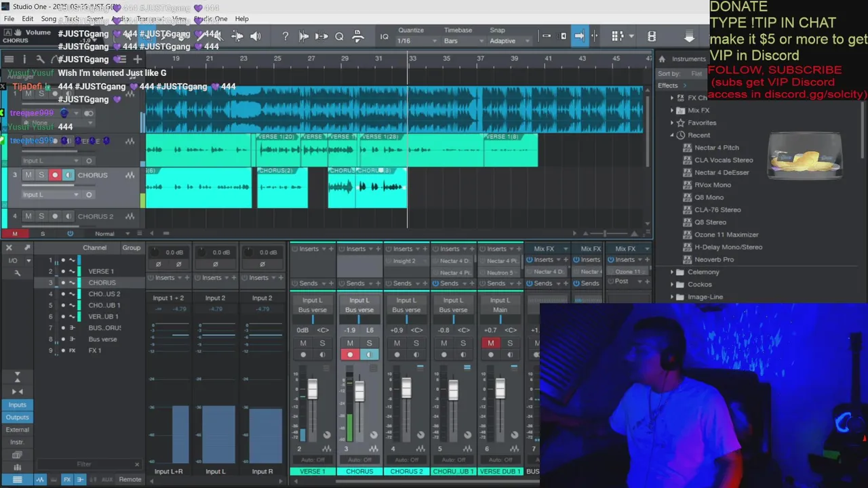Open the Song menu
The width and height of the screenshot is (868, 488).
tap(49, 19)
